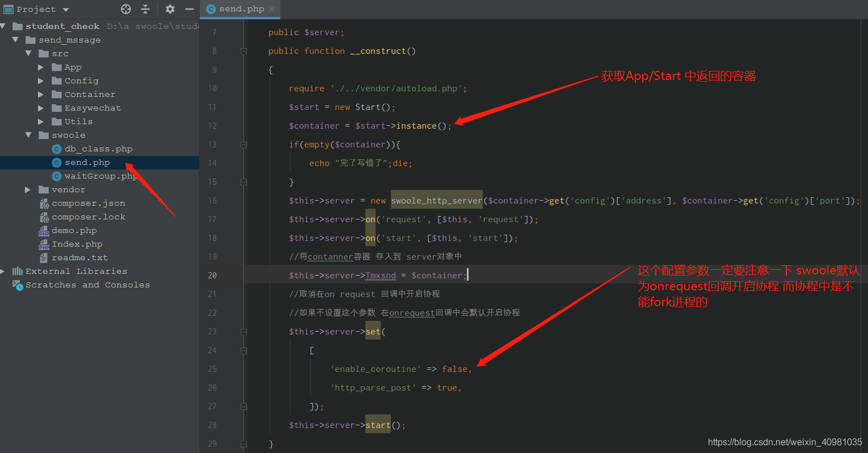Click line number 16 in gutter
Viewport: 868px width, 453px height.
tap(212, 201)
